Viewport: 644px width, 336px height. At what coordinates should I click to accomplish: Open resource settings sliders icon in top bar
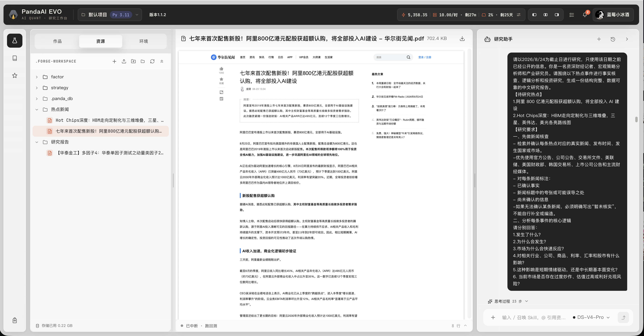(519, 15)
